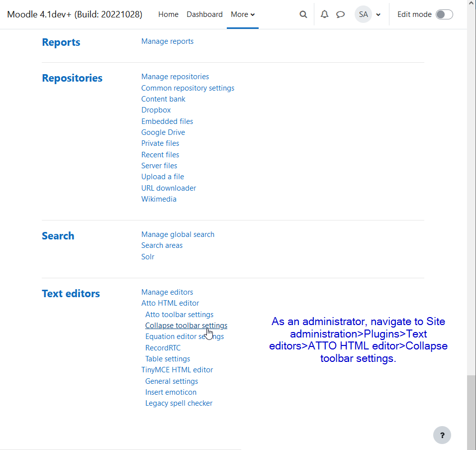Open RecordRTC settings link
This screenshot has height=450, width=476.
point(163,348)
